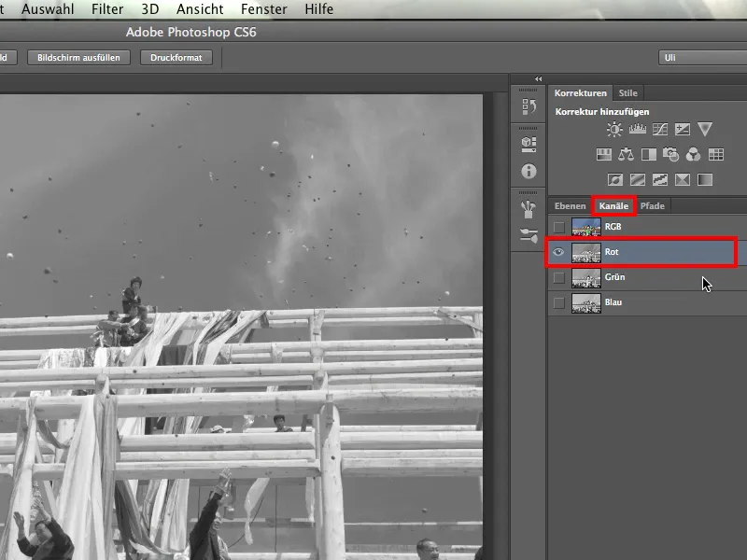This screenshot has height=560, width=747.
Task: Open the Auswahl menu
Action: [x=48, y=9]
